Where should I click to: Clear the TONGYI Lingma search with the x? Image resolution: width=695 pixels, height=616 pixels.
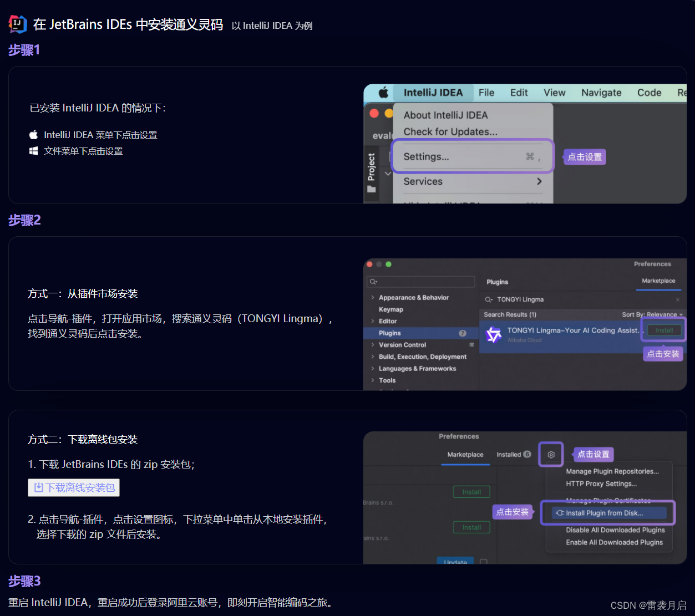[677, 299]
